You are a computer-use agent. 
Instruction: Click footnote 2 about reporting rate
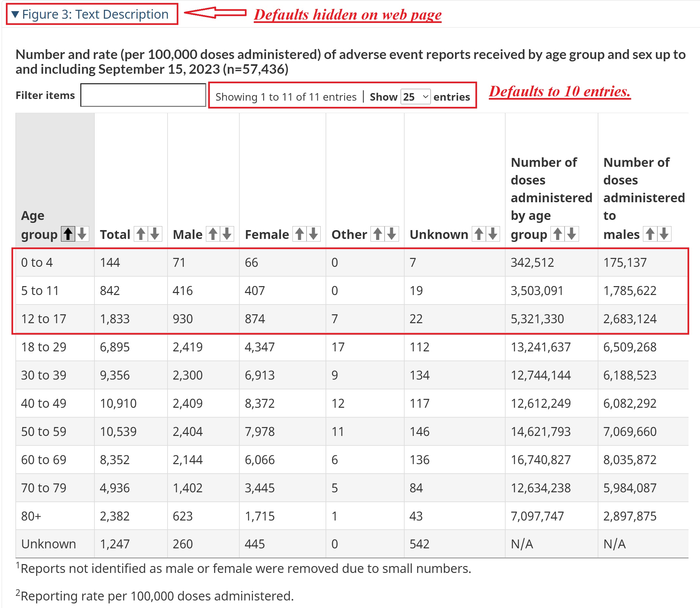click(155, 596)
